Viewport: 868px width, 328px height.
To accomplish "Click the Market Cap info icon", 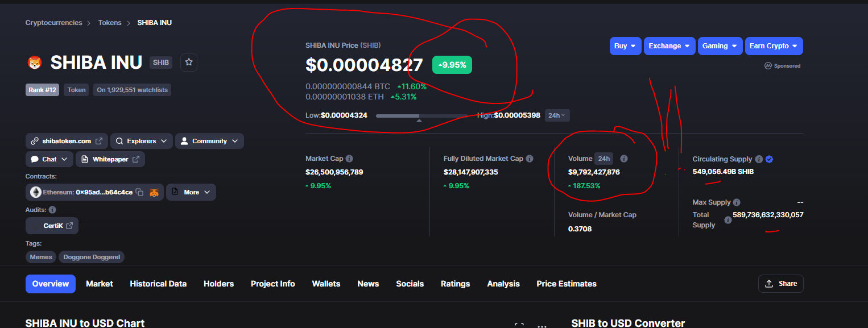I will pyautogui.click(x=349, y=159).
